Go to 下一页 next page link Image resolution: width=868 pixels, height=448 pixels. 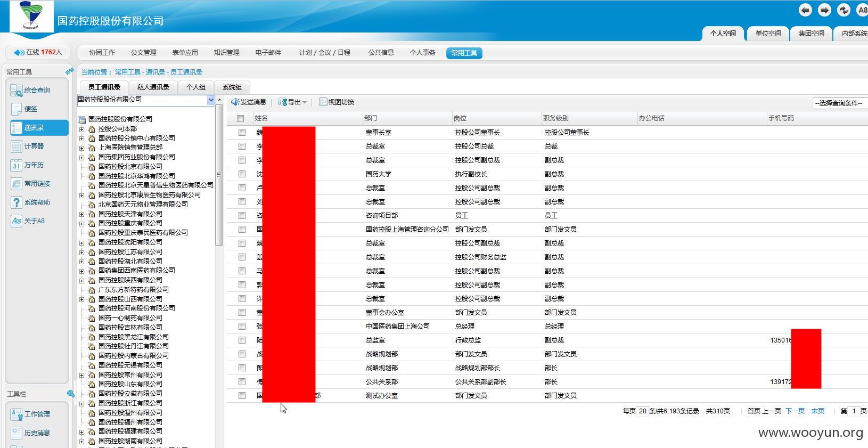pos(795,411)
